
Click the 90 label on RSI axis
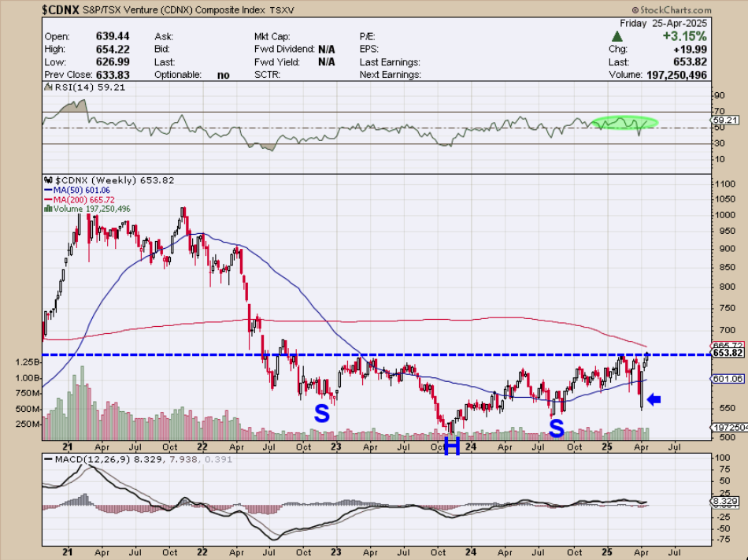tap(720, 95)
